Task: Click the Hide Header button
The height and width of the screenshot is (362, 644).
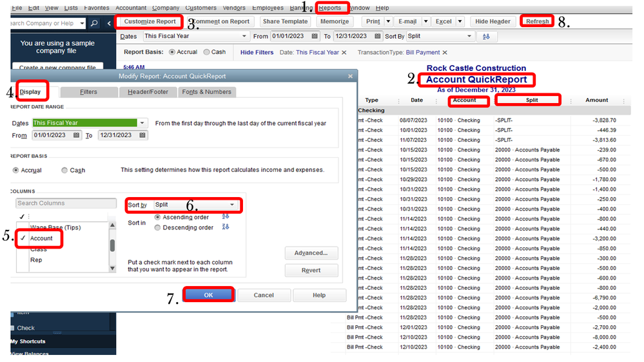Action: (x=493, y=21)
